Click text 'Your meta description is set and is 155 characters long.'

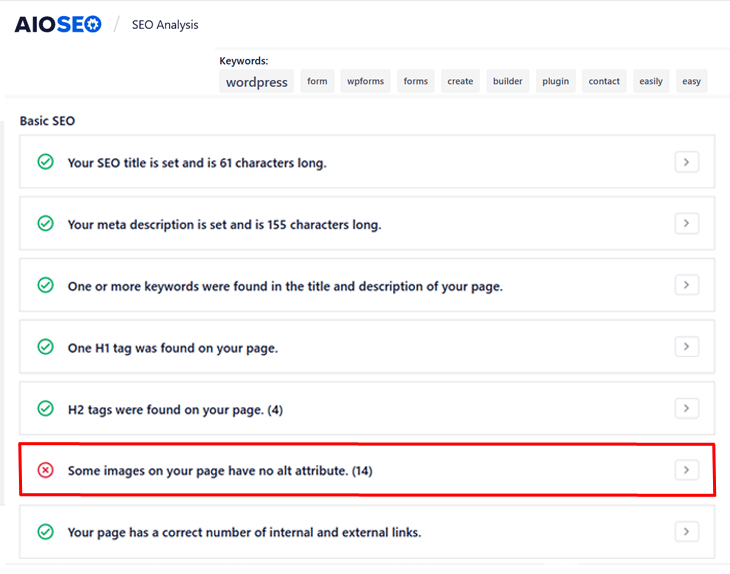click(x=224, y=224)
